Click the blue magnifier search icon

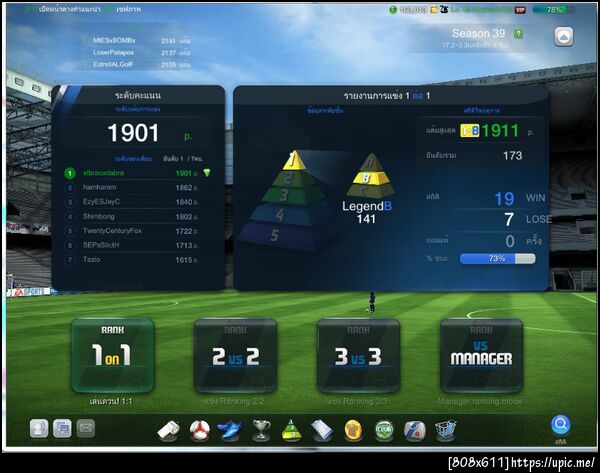tap(561, 425)
